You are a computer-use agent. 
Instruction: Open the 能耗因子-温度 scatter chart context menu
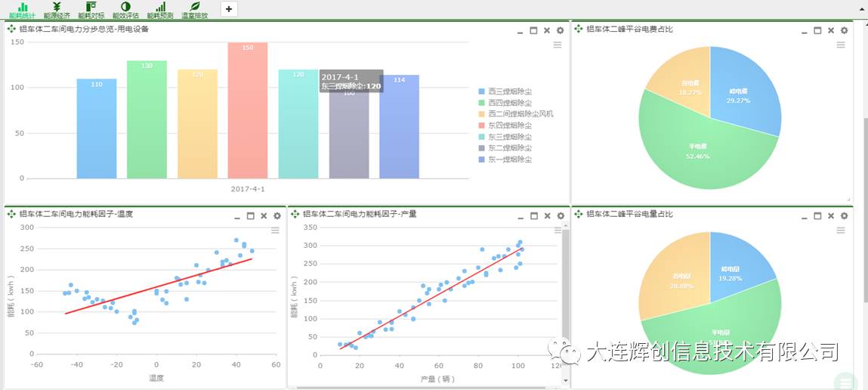275,231
